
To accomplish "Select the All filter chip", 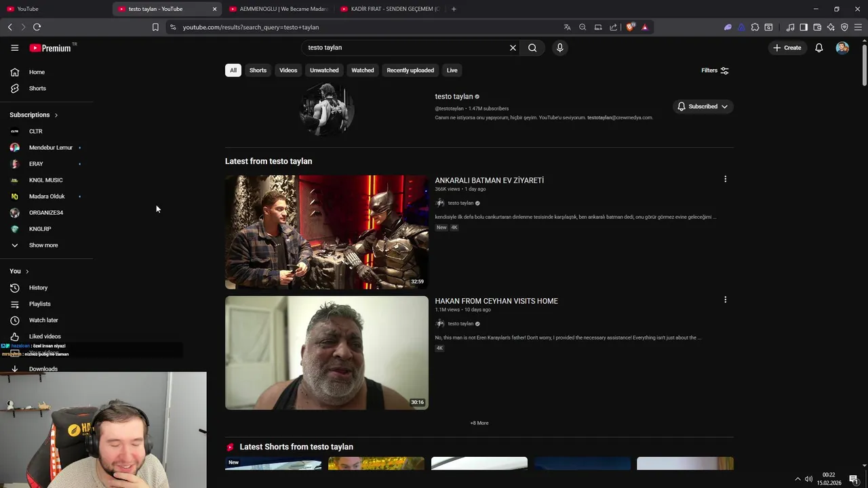I will (x=233, y=70).
